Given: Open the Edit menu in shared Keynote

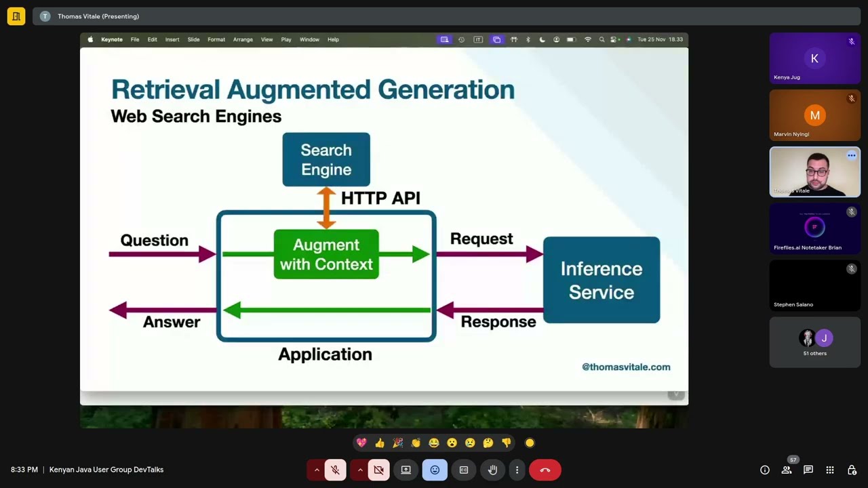Looking at the screenshot, I should 153,39.
